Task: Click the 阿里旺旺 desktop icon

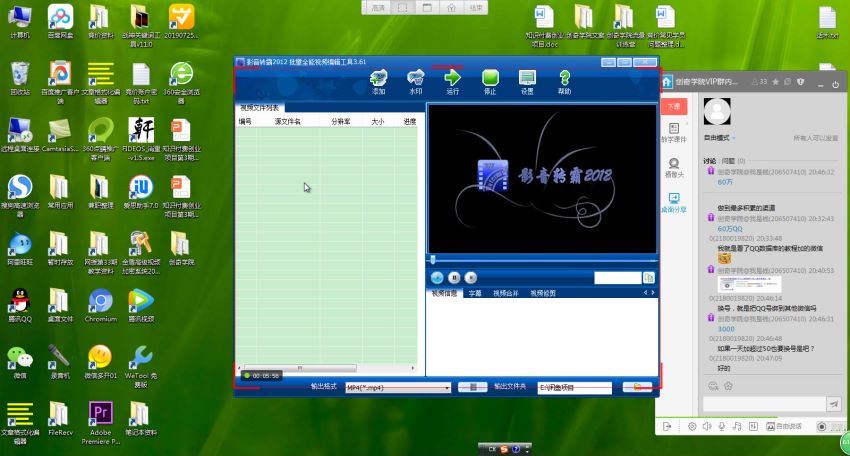Action: pyautogui.click(x=20, y=249)
